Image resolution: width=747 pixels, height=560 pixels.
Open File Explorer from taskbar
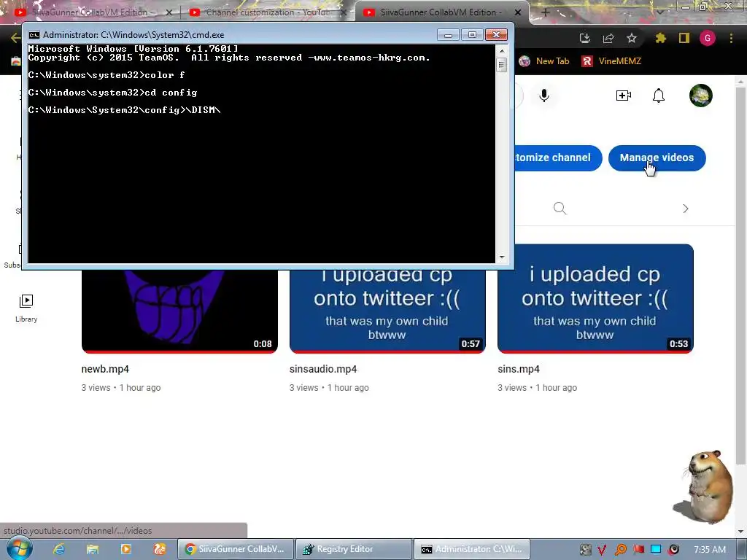click(x=93, y=549)
